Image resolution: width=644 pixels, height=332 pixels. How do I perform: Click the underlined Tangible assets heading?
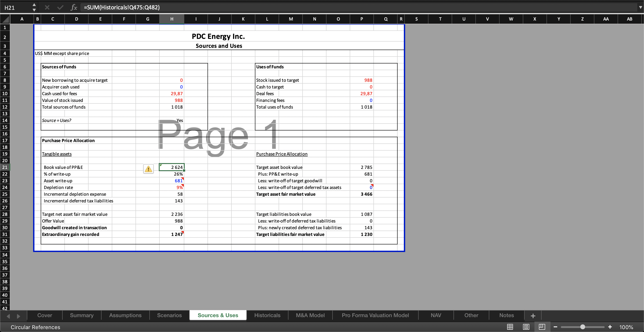57,154
